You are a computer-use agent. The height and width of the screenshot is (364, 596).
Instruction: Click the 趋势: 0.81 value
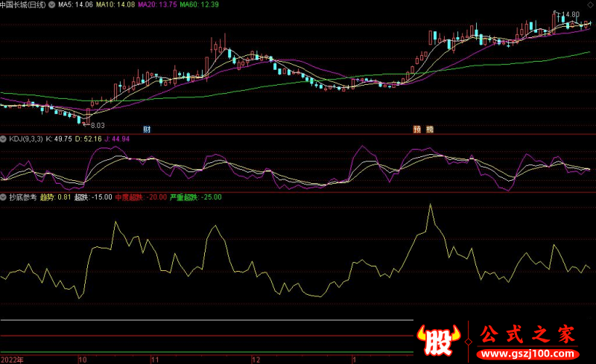tap(55, 197)
